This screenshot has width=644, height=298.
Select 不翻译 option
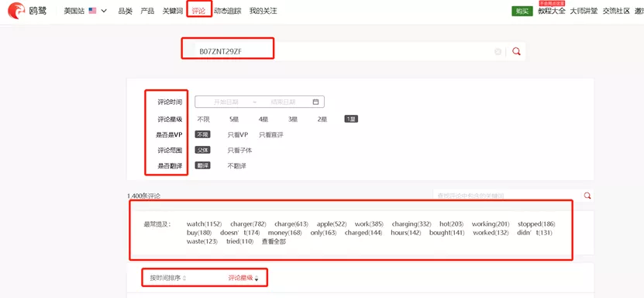click(237, 166)
